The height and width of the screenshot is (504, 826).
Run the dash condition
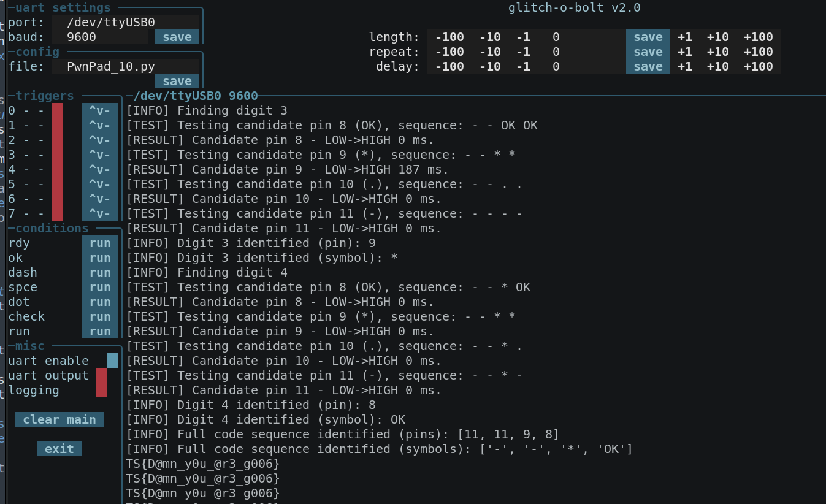click(x=100, y=272)
